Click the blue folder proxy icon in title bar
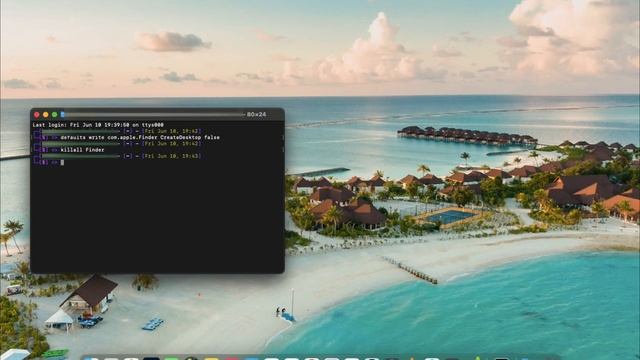This screenshot has height=360, width=640. (62, 115)
